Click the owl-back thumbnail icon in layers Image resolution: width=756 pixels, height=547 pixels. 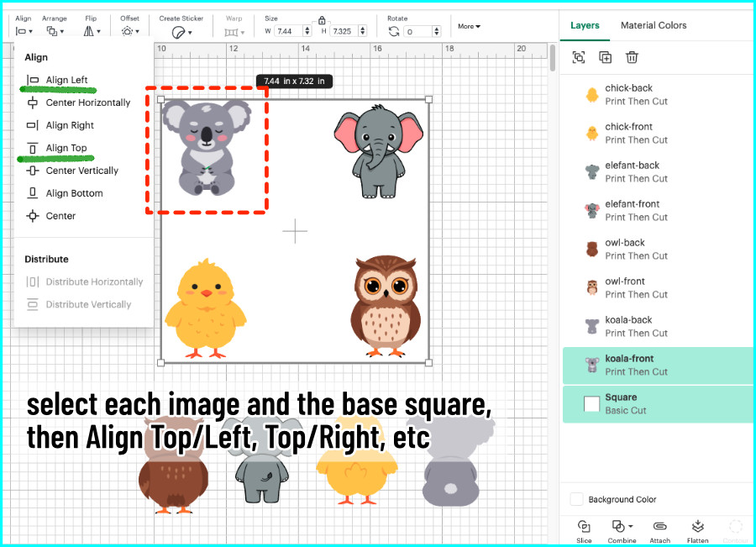592,250
